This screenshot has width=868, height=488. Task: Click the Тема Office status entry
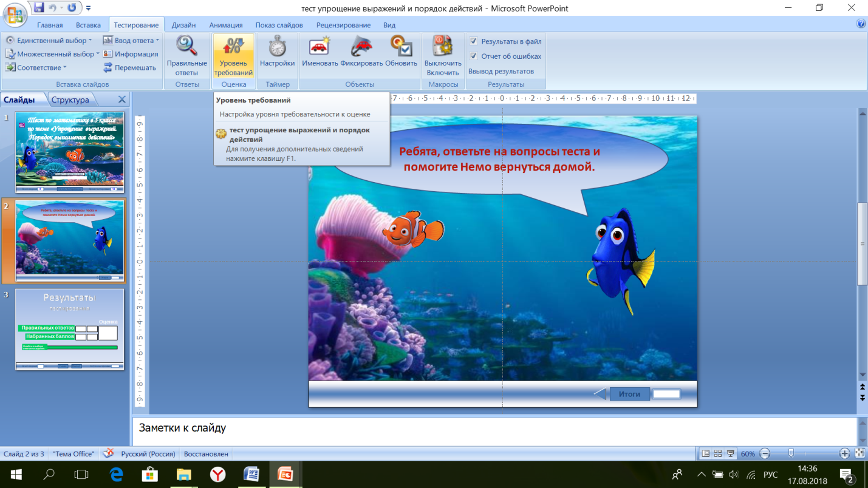[x=73, y=454]
